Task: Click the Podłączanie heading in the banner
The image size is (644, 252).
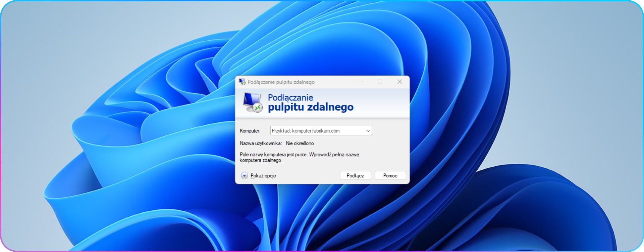Action: click(x=290, y=97)
